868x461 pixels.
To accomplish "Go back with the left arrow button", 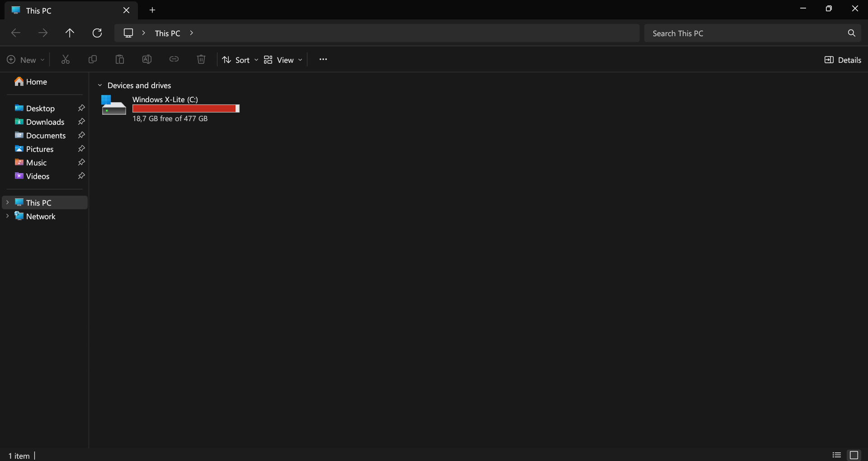I will pos(16,33).
